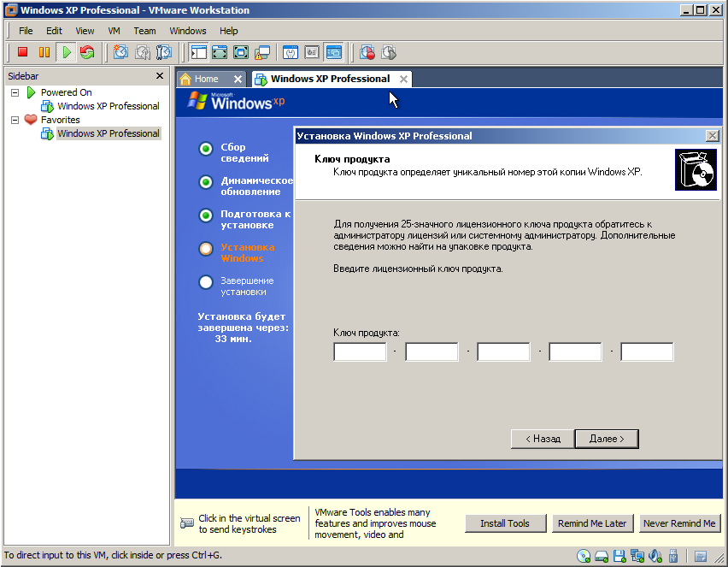Collapse the Favorites tree group
Image resolution: width=728 pixels, height=567 pixels.
pyautogui.click(x=15, y=120)
